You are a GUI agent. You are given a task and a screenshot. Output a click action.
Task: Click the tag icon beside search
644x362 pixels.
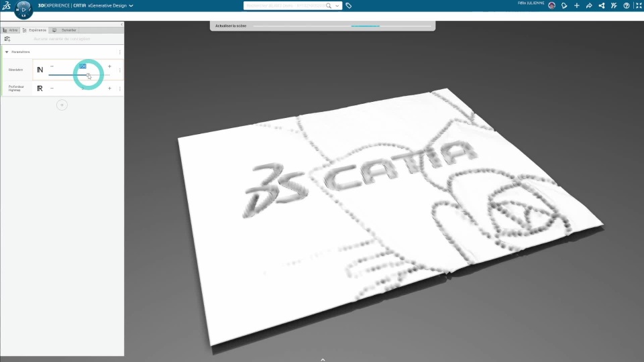(349, 6)
